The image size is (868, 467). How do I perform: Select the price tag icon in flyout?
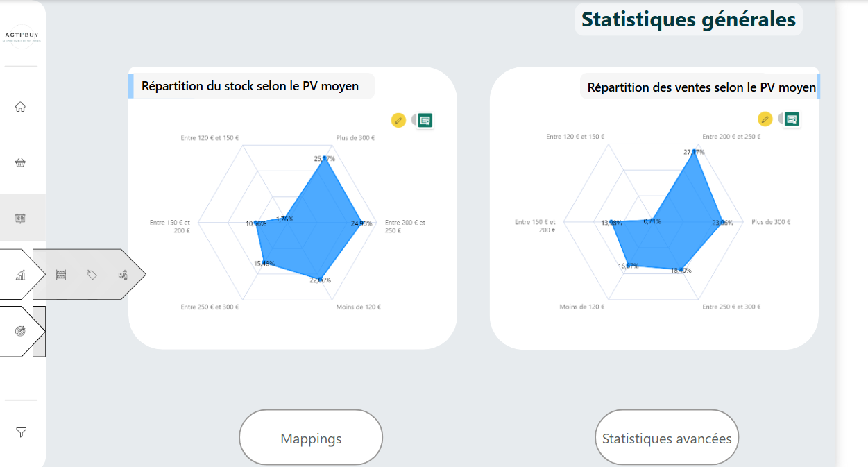92,275
